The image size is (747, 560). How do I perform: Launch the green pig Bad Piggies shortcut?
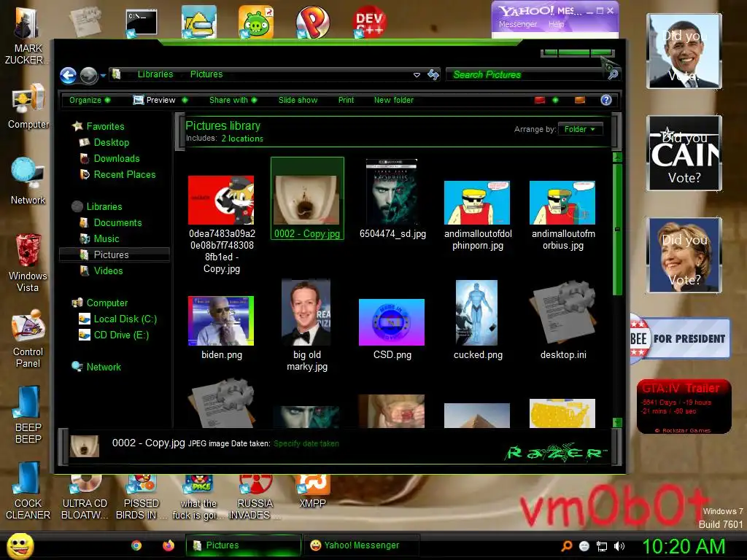point(256,22)
